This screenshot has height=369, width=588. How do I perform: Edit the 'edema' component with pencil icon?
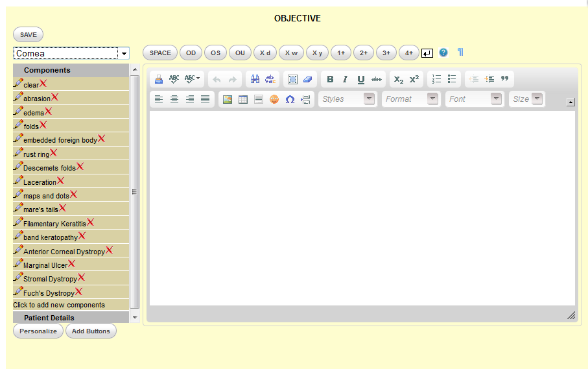point(18,112)
